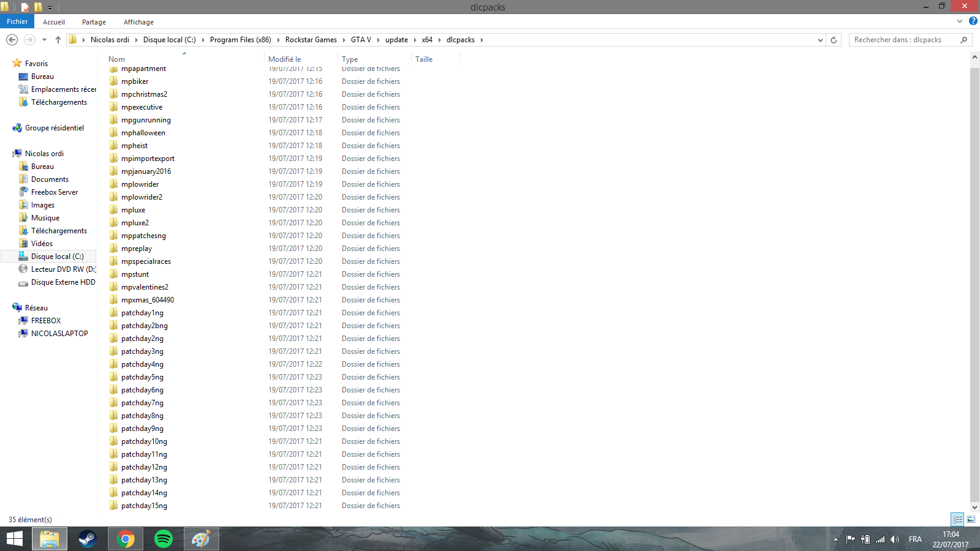
Task: Sort by the Modifié le column
Action: point(284,59)
